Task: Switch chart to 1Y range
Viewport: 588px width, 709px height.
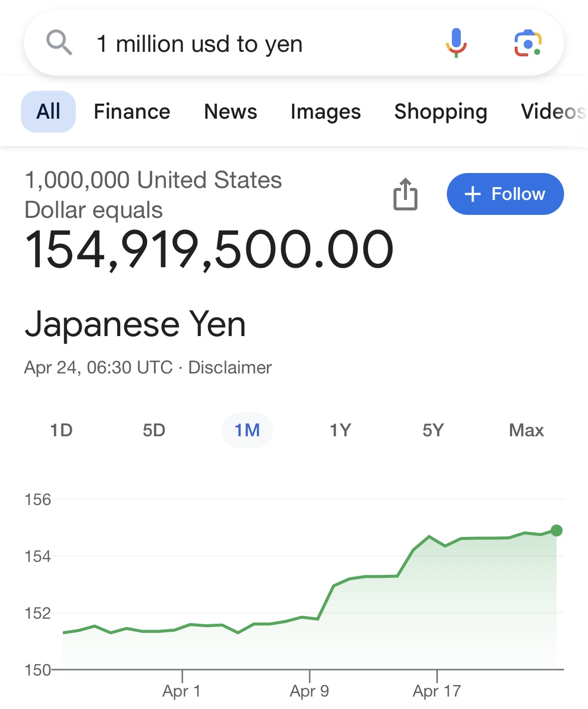Action: click(341, 430)
